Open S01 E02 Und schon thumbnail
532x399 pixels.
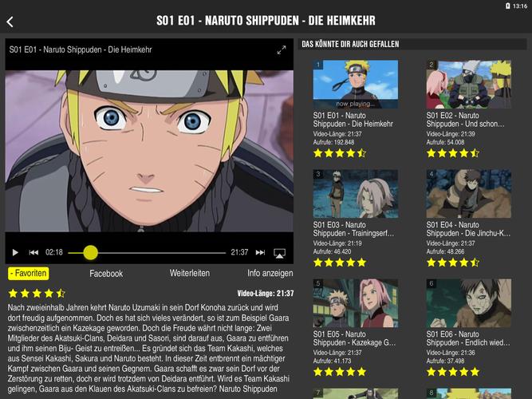coord(468,85)
